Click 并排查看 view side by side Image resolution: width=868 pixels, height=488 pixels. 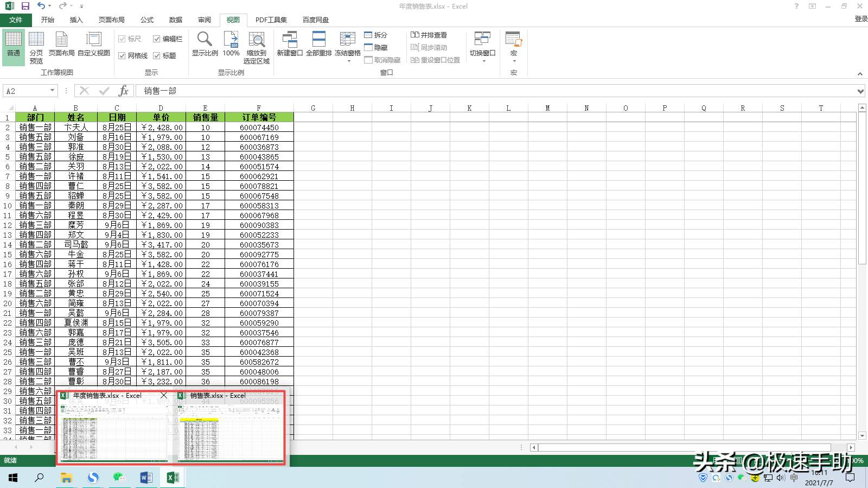pos(429,35)
